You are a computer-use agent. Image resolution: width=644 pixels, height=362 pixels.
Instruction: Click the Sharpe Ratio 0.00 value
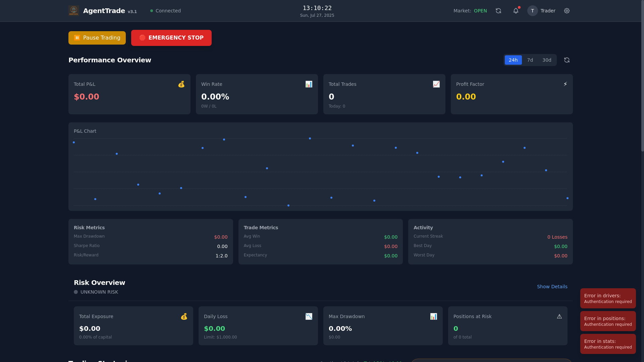[x=222, y=246]
